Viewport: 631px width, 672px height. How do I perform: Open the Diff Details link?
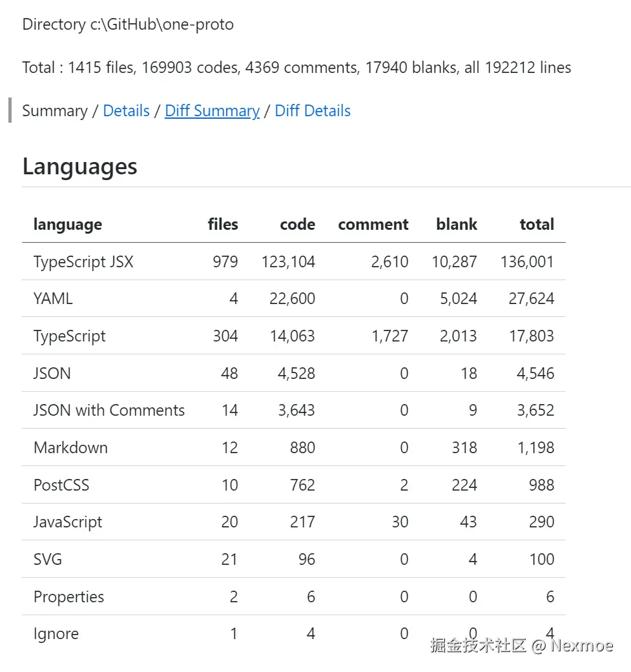[x=313, y=111]
